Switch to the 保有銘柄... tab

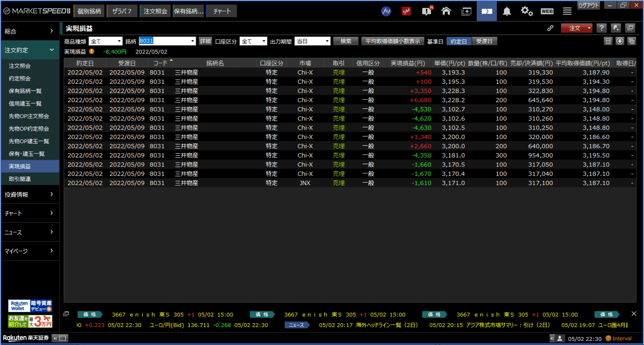189,11
